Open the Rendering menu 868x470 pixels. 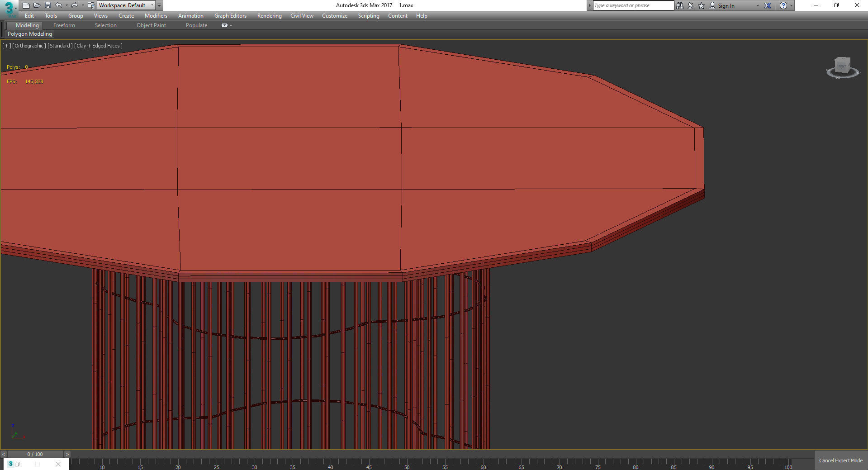(x=270, y=16)
